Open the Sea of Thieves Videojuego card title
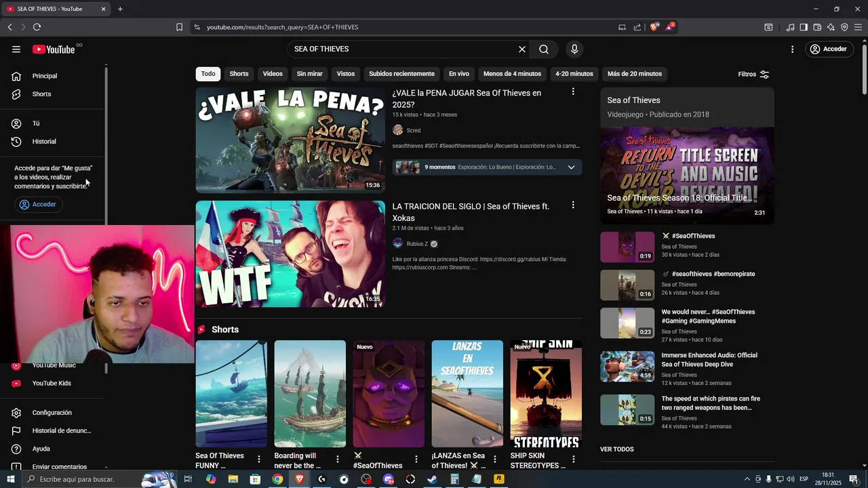The image size is (868, 488). (633, 100)
